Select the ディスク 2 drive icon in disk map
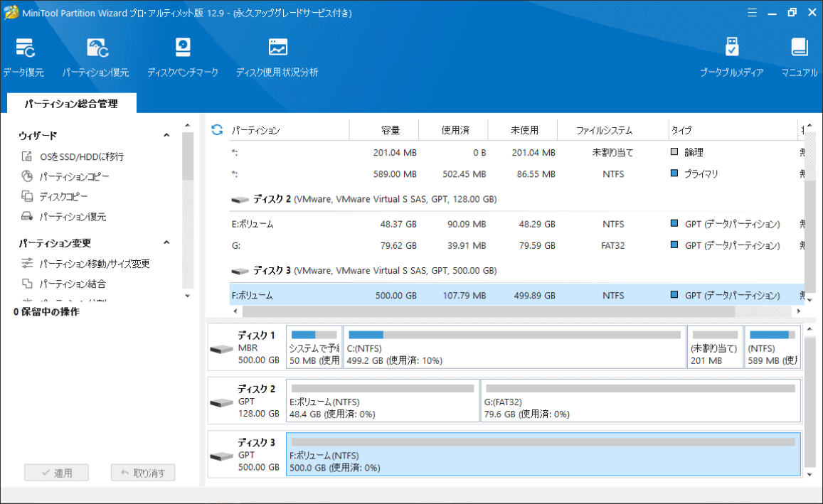 (221, 402)
